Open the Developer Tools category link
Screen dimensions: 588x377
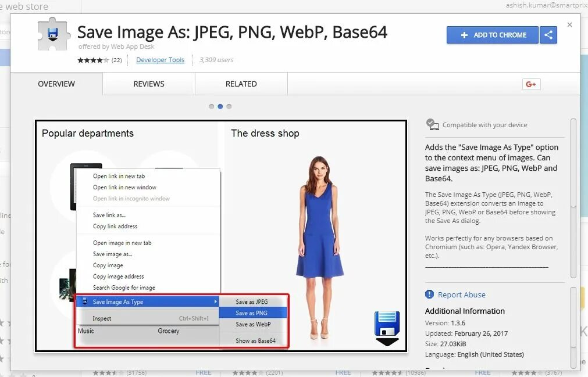160,60
